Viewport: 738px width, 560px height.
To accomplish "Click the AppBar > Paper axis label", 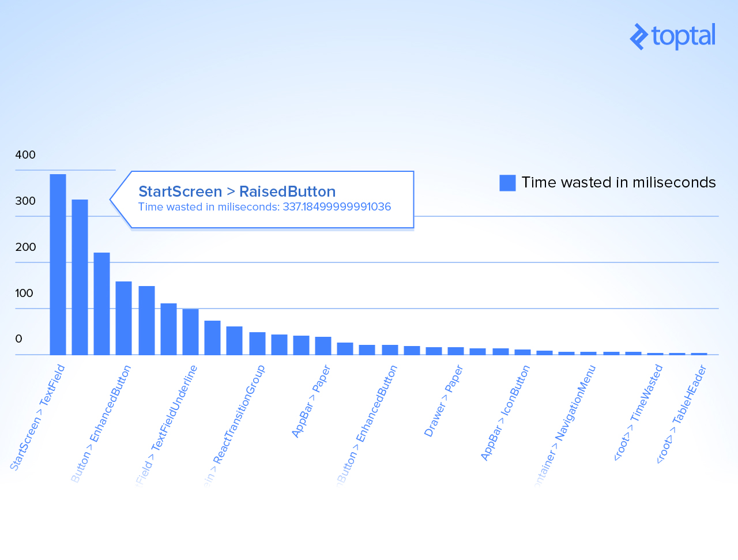I will click(311, 401).
